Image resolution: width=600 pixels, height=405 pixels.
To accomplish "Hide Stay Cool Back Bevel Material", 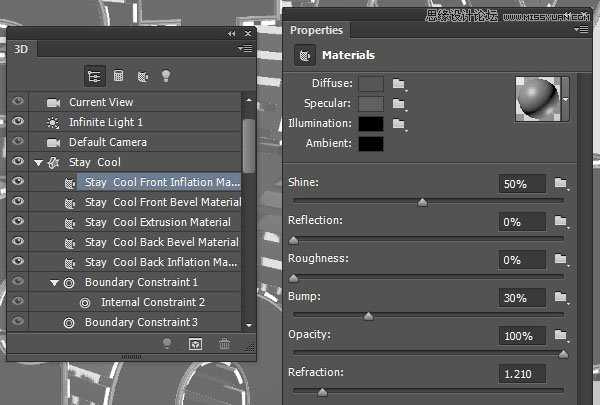I will click(18, 241).
